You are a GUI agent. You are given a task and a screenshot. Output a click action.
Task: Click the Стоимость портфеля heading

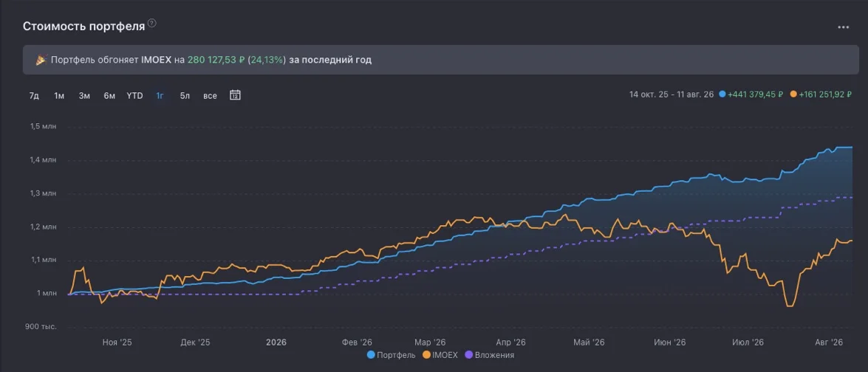(83, 27)
